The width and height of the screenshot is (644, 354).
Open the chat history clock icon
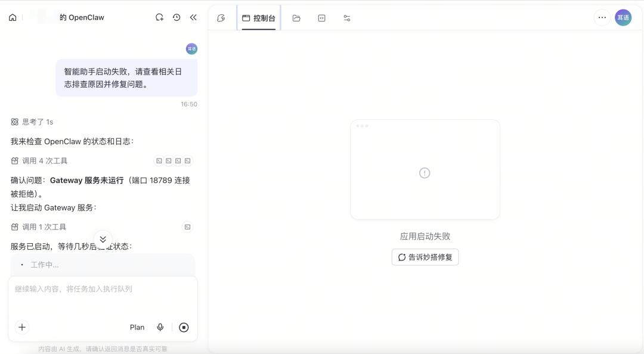[177, 17]
